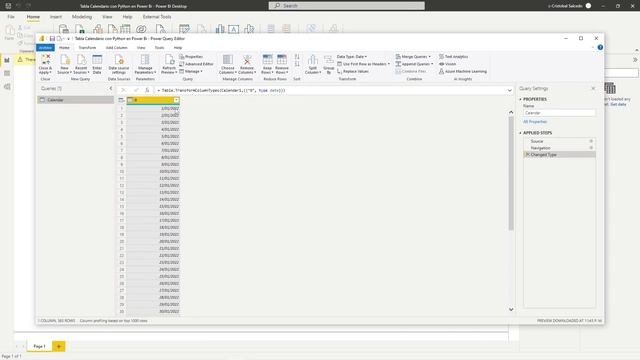Close the Query Settings pane
This screenshot has width=640, height=360.
(x=593, y=89)
